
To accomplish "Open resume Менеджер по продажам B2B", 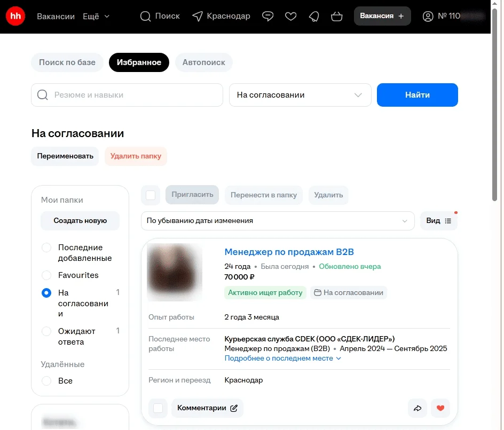I will pyautogui.click(x=289, y=252).
